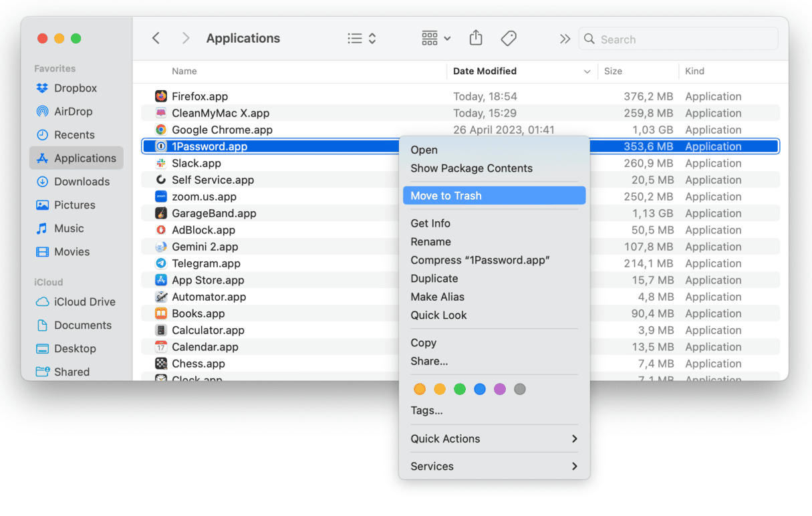Select the Google Chrome.app icon
This screenshot has width=812, height=516.
coord(161,130)
